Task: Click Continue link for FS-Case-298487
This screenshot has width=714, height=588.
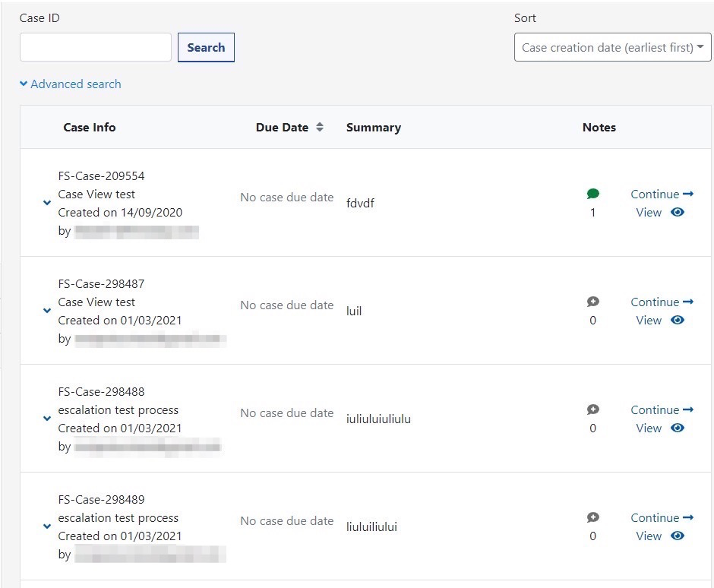Action: coord(654,302)
